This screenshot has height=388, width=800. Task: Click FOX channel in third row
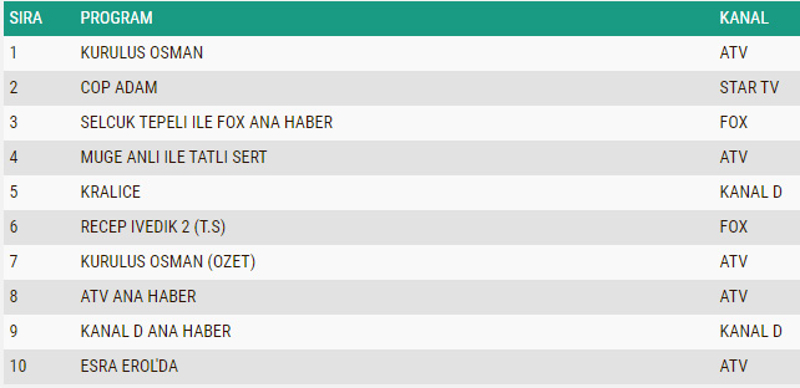[x=734, y=122]
